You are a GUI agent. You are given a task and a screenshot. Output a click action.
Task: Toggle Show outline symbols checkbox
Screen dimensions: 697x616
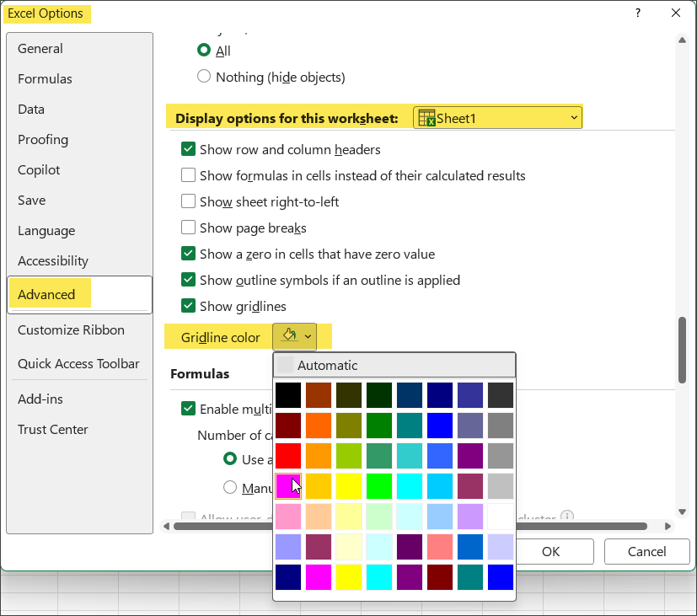point(188,280)
